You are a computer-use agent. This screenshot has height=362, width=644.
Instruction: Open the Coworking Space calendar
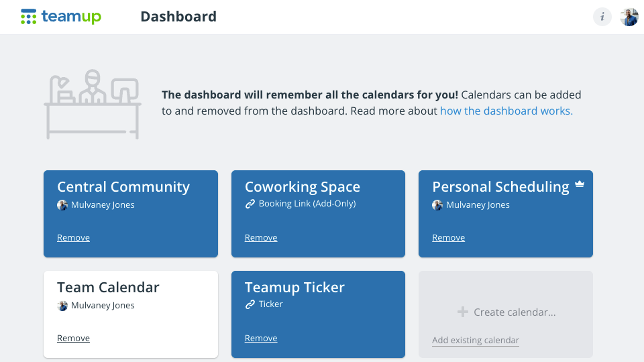[303, 187]
